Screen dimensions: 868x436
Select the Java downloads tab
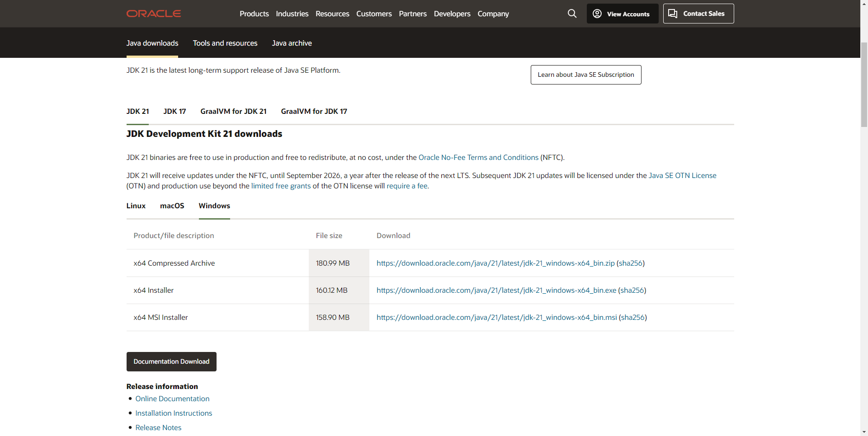click(x=152, y=43)
